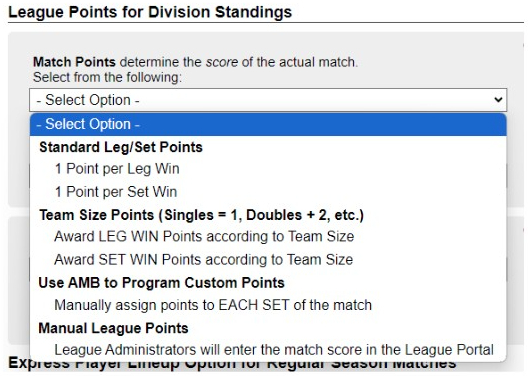This screenshot has width=528, height=376.
Task: Click the 'Select from the following:' label
Action: [x=107, y=77]
